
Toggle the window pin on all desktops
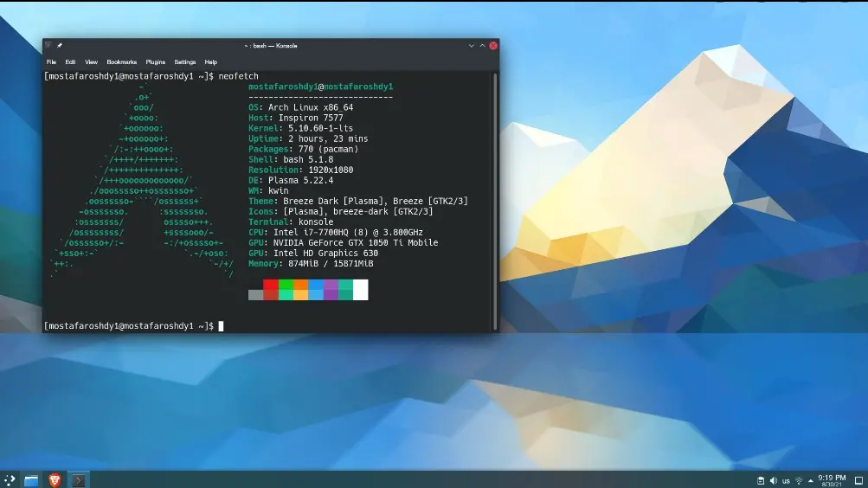(x=60, y=45)
